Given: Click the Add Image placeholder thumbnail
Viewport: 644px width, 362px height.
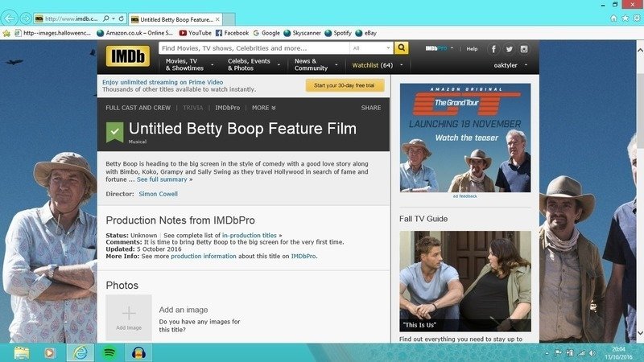Looking at the screenshot, I should click(129, 317).
